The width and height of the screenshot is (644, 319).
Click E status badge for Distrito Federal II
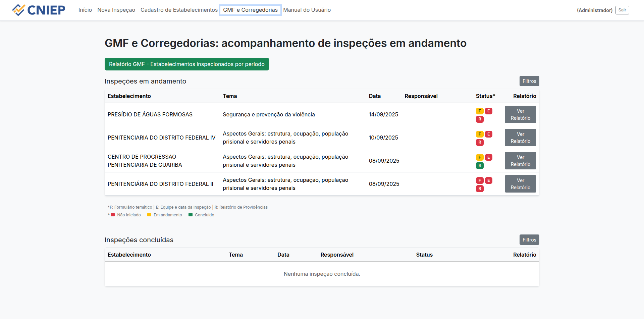click(x=489, y=180)
